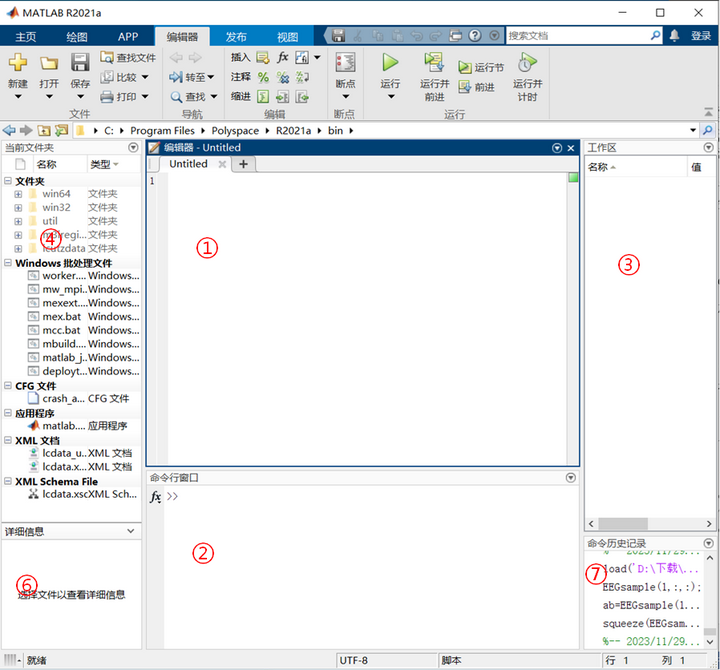Click the address bar search icon

click(708, 130)
